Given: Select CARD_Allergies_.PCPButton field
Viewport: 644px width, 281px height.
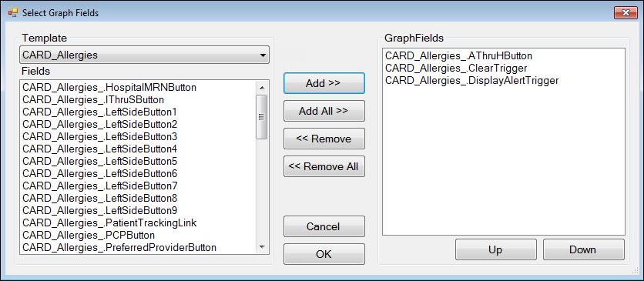Looking at the screenshot, I should [x=89, y=235].
